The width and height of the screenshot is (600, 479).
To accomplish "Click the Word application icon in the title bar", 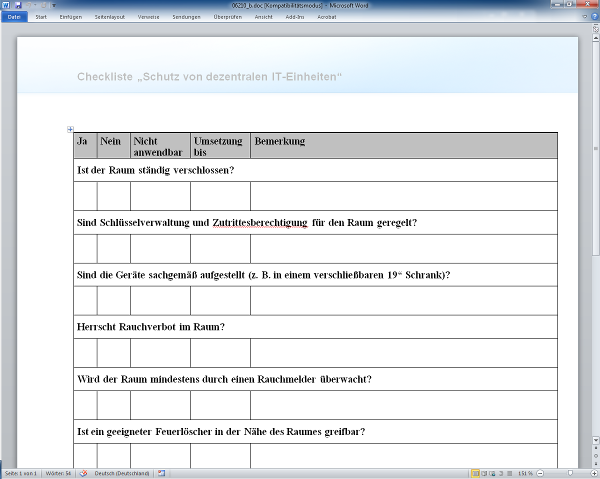I will click(5, 5).
